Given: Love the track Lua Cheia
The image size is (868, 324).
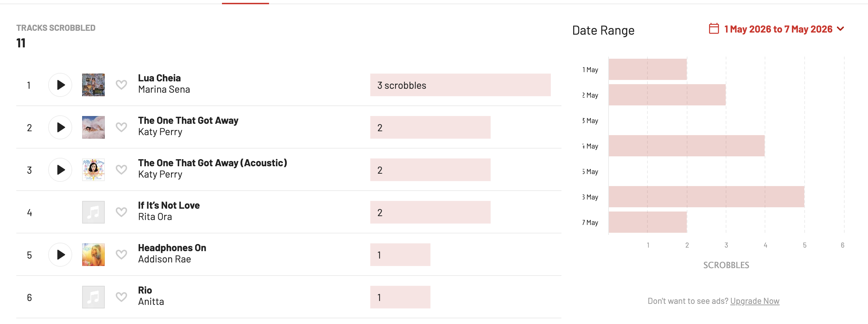Looking at the screenshot, I should pyautogui.click(x=121, y=85).
